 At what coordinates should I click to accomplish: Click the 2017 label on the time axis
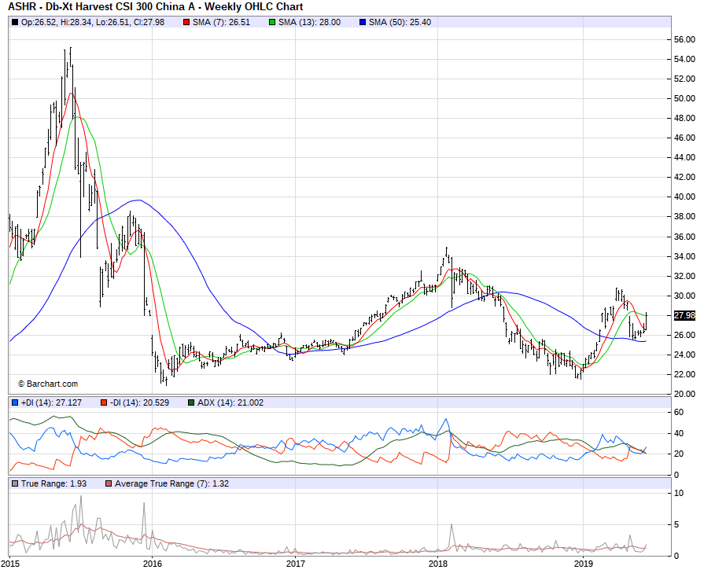(x=296, y=564)
